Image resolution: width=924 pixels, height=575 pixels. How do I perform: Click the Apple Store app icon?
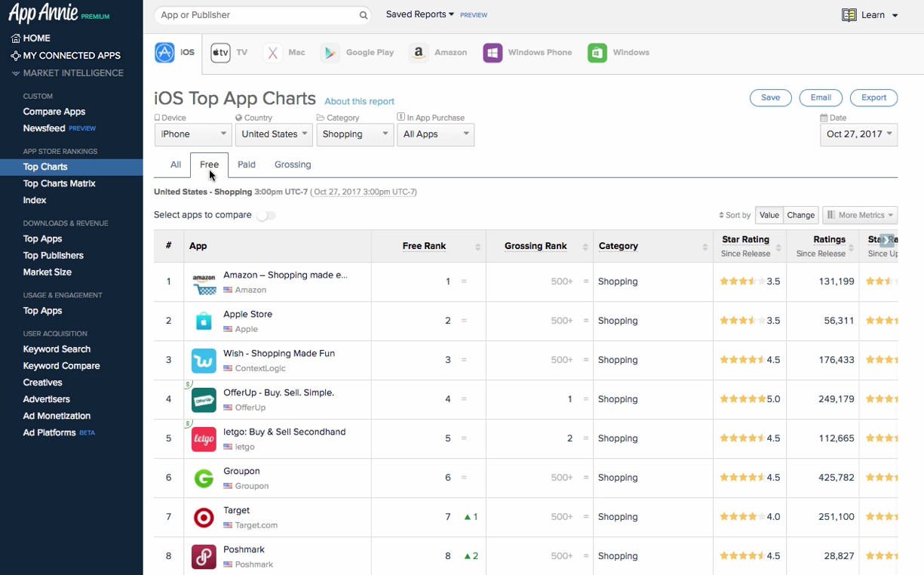click(x=204, y=321)
